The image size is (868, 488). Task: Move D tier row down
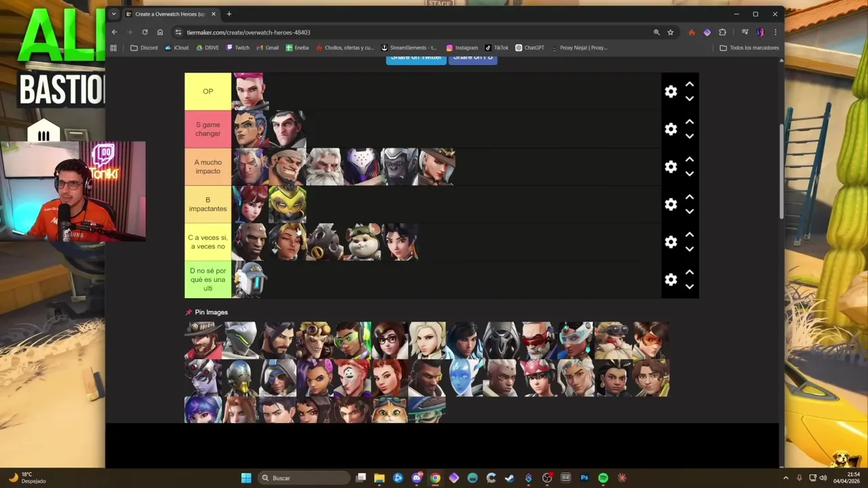(689, 287)
